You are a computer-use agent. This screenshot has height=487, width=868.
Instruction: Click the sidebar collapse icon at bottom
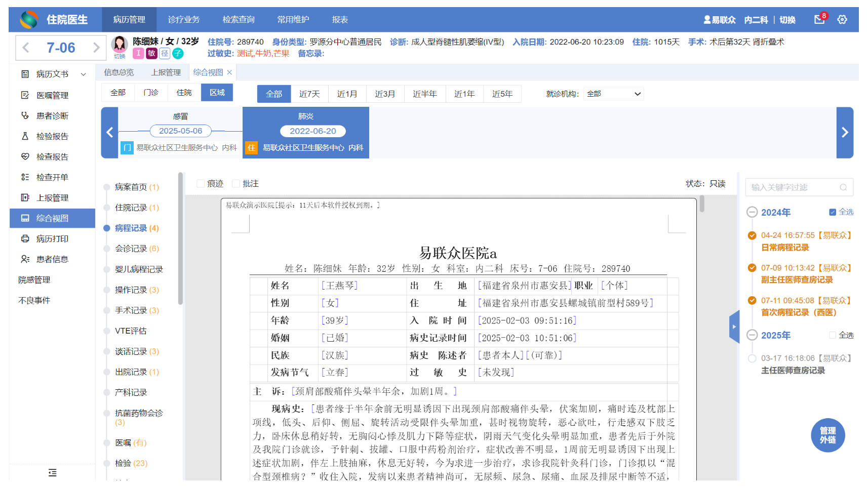coord(52,473)
